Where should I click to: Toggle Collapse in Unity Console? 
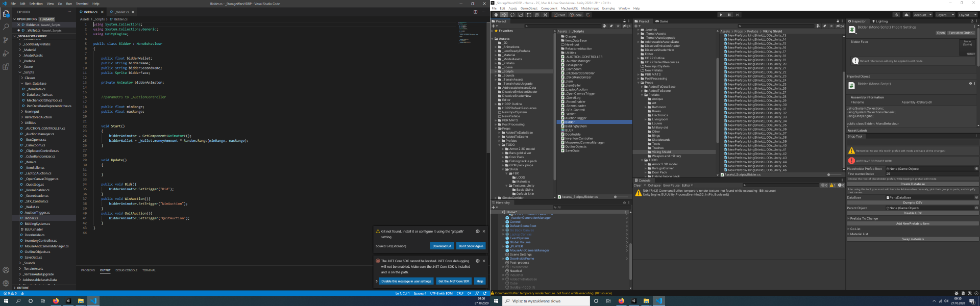[x=654, y=186]
